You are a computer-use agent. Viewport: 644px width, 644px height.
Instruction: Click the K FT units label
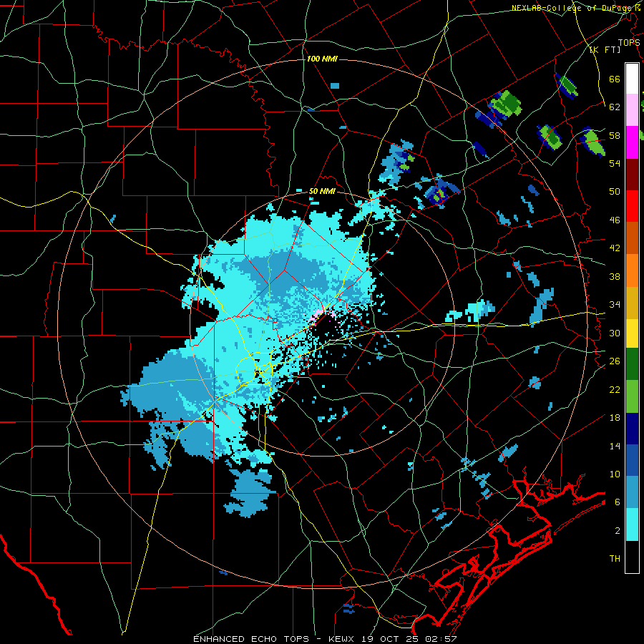click(x=605, y=50)
